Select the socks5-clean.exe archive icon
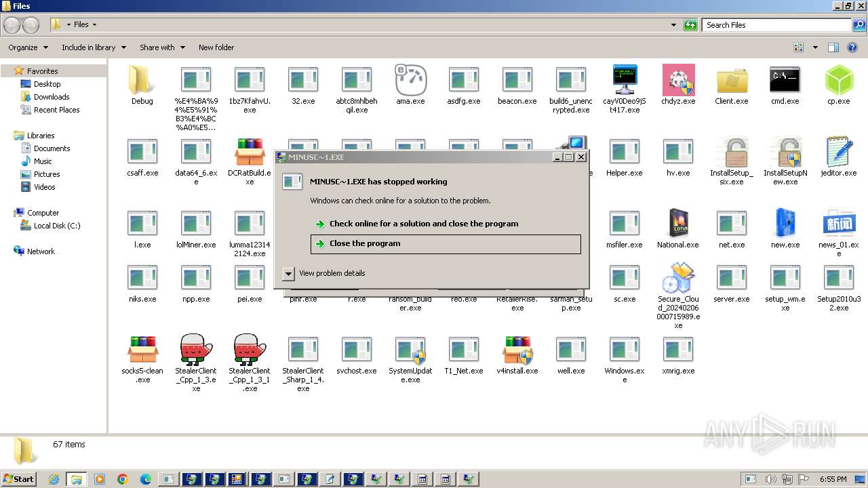The image size is (868, 488). point(142,350)
